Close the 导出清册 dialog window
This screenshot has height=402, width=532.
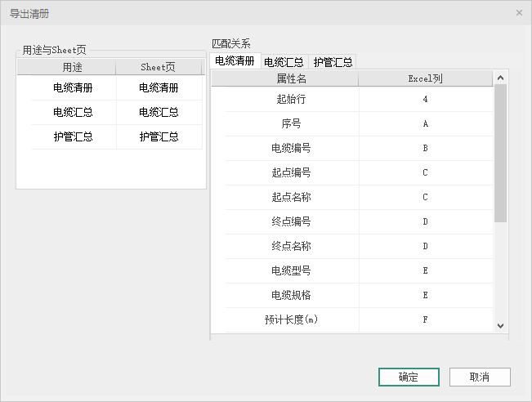[519, 13]
